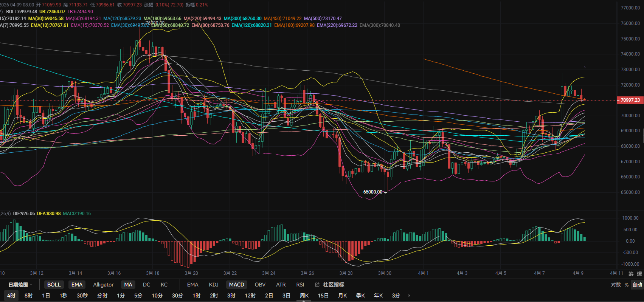This screenshot has width=644, height=302.
Task: Click the × icon after the 3分 timeframe
Action: pos(409,296)
